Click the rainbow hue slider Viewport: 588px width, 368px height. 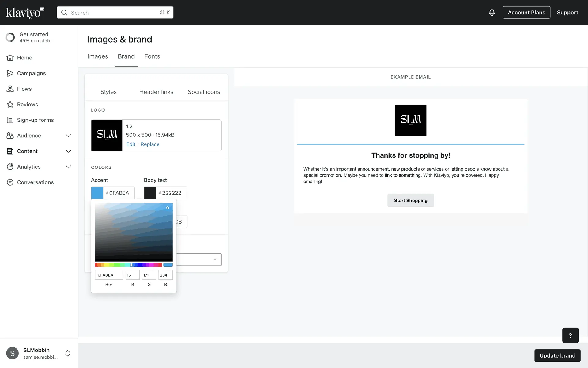tap(128, 265)
